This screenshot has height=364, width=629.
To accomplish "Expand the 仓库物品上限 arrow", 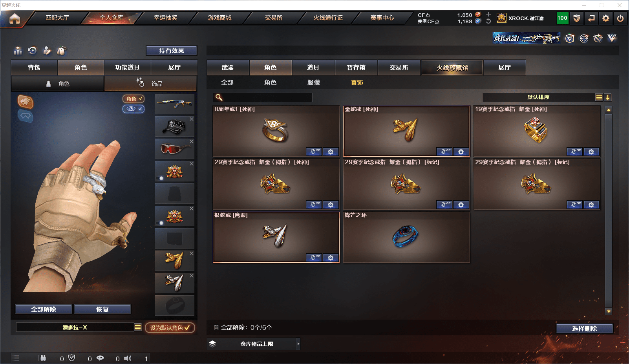I will [298, 344].
